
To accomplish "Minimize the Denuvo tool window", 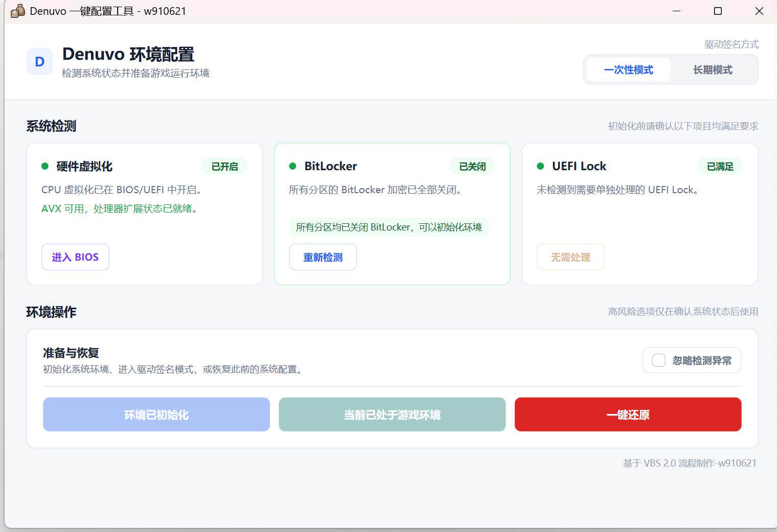I will [676, 11].
